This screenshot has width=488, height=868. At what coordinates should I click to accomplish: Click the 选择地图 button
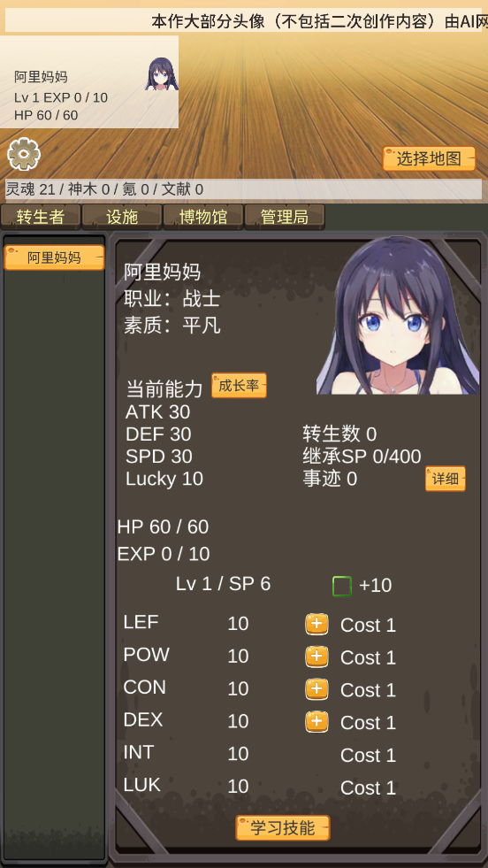tap(430, 159)
